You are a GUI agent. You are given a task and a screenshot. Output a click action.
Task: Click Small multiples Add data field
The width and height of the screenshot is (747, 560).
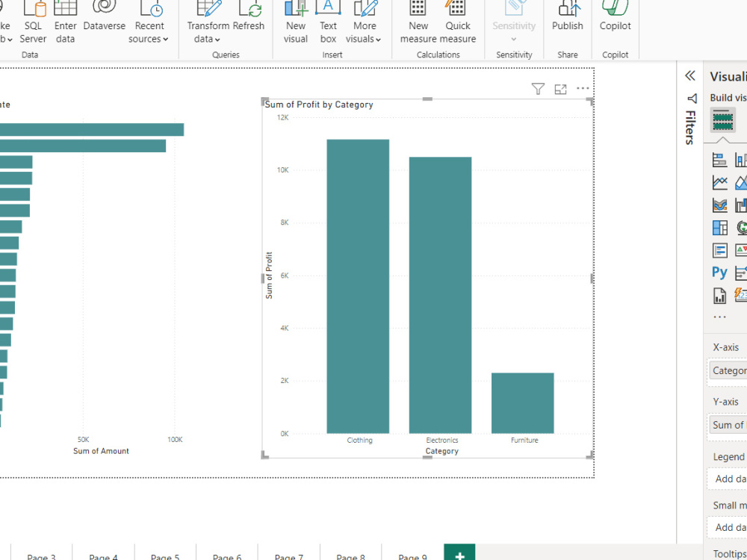click(728, 527)
